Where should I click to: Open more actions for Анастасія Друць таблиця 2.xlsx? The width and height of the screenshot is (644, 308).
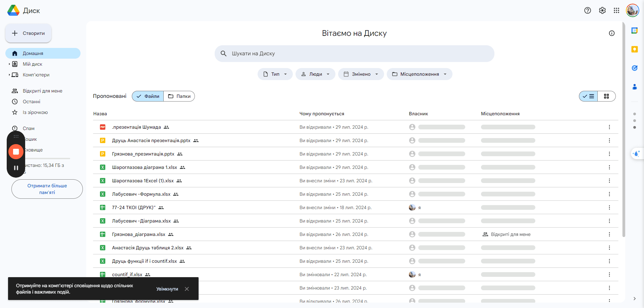click(x=609, y=248)
